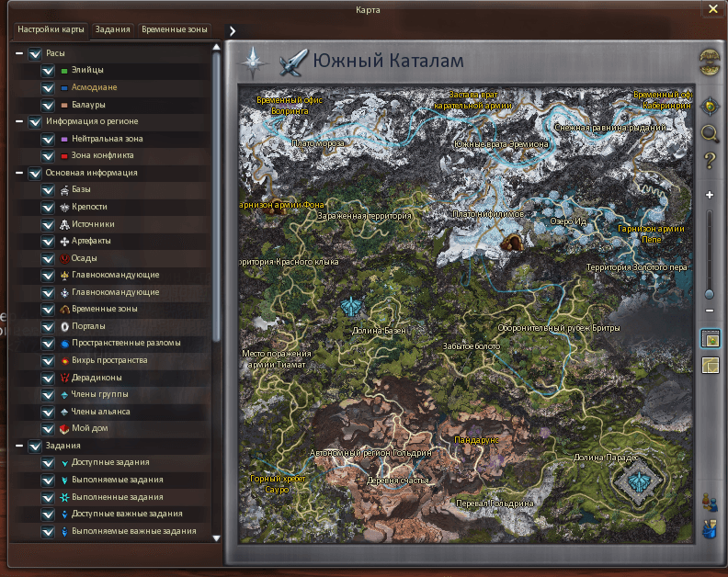This screenshot has height=577, width=728.
Task: Click the magnifying glass search icon
Action: point(709,133)
